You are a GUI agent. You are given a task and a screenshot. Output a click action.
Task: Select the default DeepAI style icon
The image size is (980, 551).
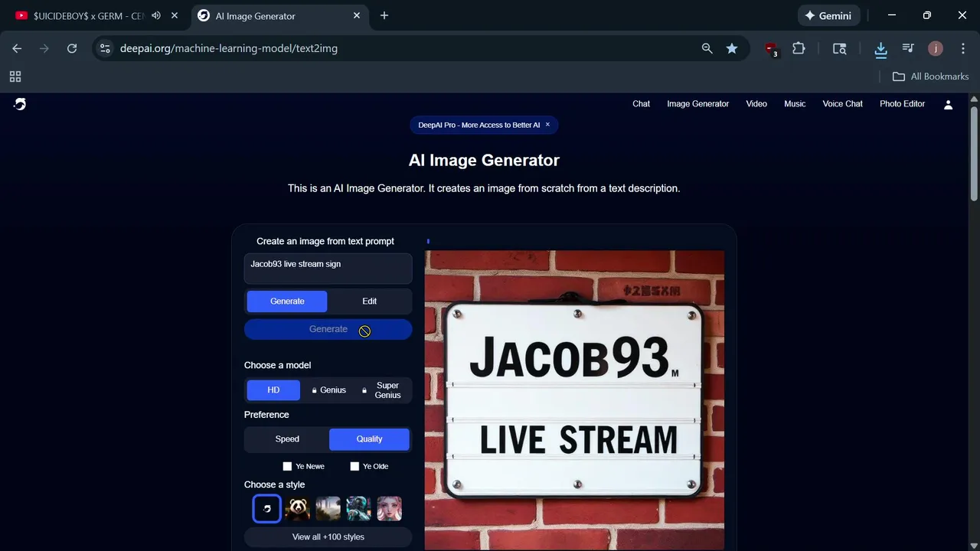(267, 509)
